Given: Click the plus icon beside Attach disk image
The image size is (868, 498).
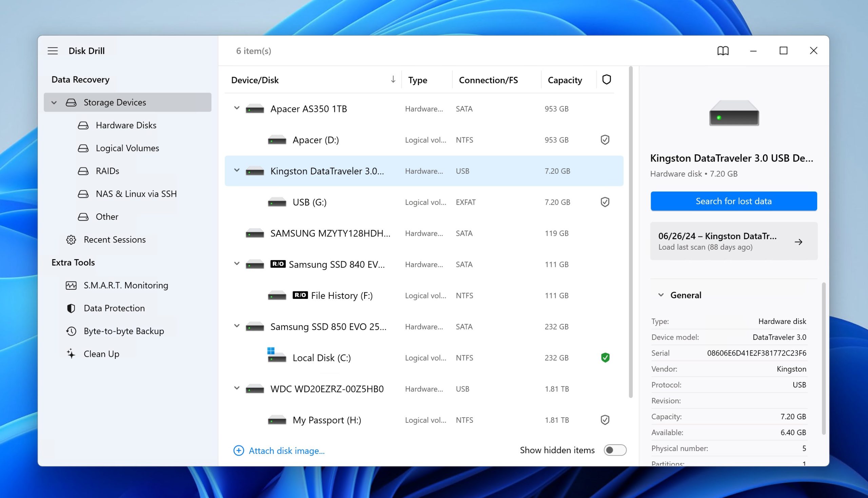Looking at the screenshot, I should coord(238,450).
